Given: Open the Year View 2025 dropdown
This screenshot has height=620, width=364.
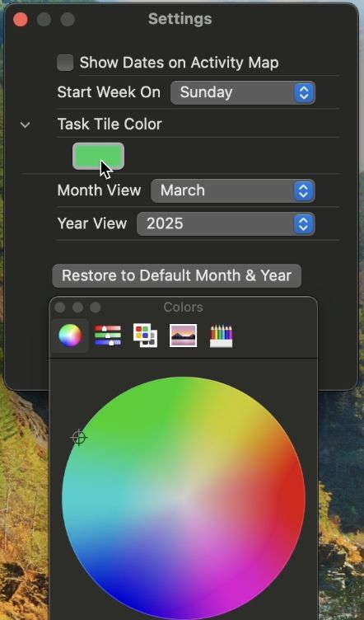Looking at the screenshot, I should pos(226,223).
